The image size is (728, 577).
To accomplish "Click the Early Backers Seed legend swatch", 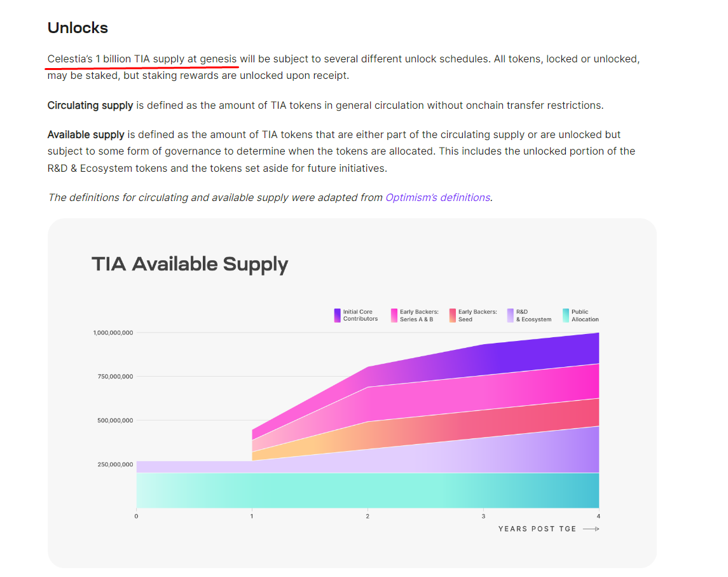I will 453,316.
